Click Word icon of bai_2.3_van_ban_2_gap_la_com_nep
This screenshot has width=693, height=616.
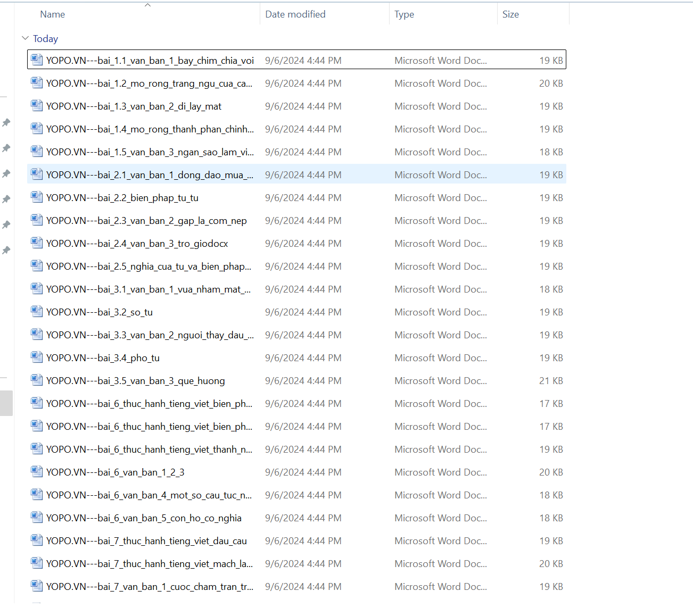click(37, 220)
